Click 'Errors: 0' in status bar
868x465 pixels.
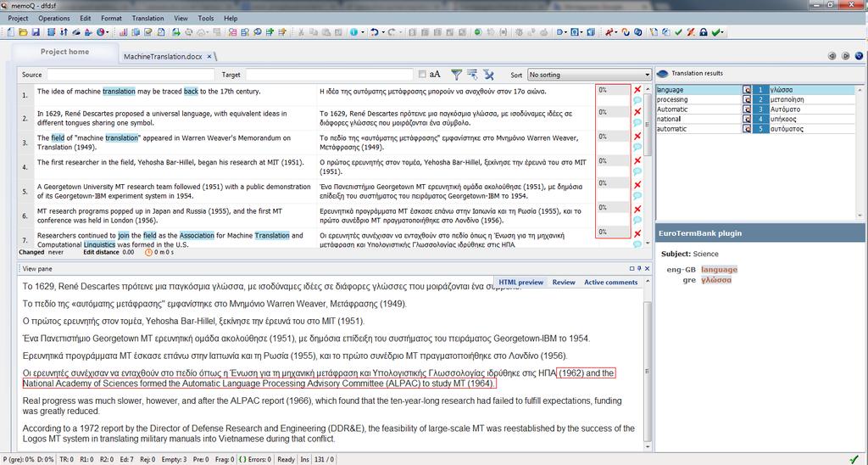(258, 459)
